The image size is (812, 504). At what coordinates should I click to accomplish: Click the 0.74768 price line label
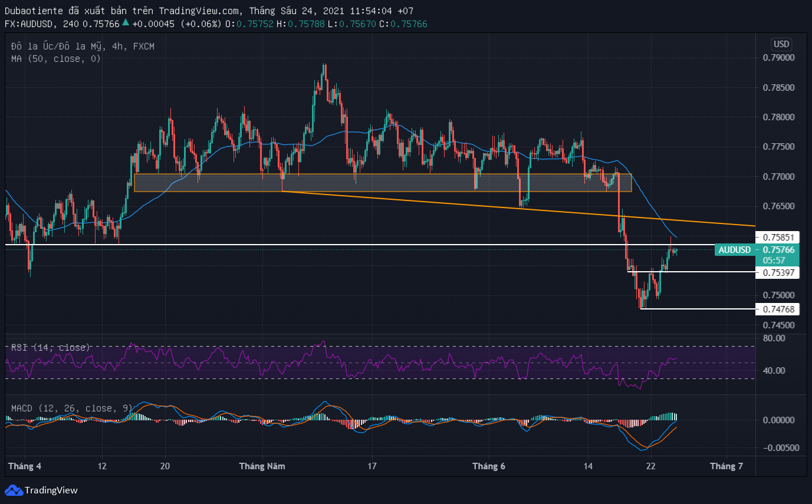pos(779,309)
